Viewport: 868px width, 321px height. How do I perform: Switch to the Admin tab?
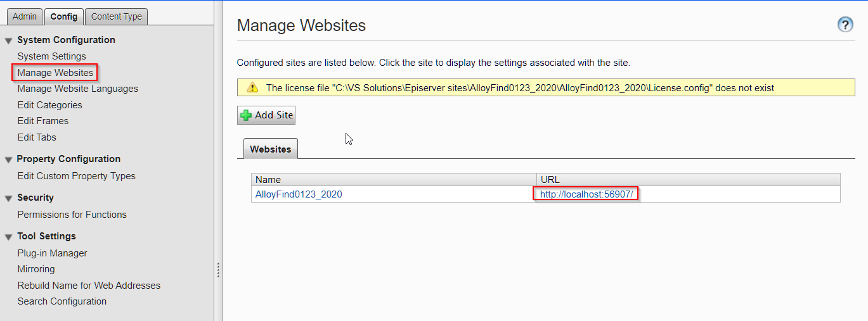[x=25, y=16]
